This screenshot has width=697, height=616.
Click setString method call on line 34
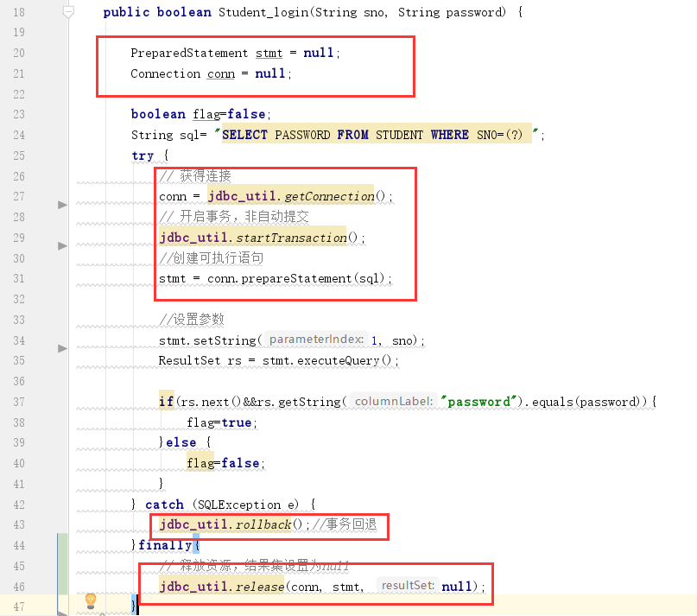[x=225, y=340]
